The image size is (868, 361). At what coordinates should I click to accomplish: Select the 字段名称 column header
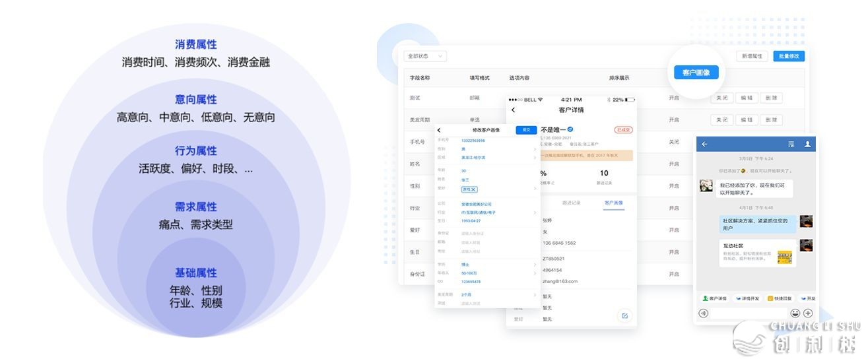[420, 78]
